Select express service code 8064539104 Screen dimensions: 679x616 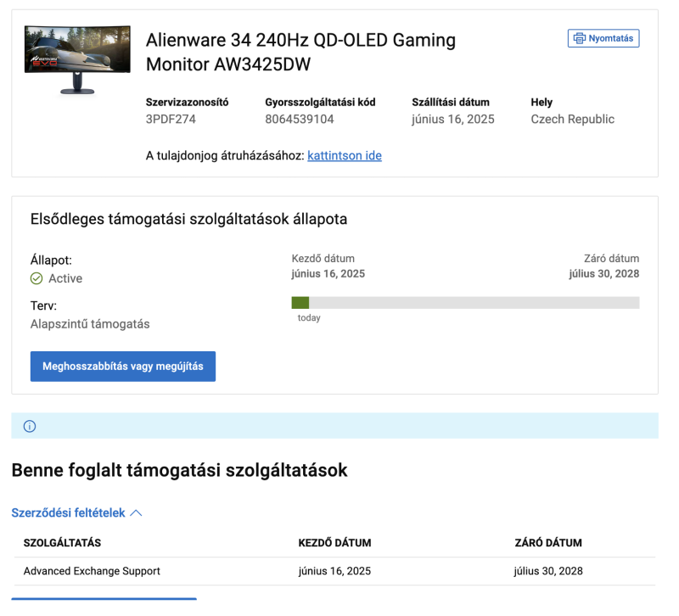click(x=300, y=119)
